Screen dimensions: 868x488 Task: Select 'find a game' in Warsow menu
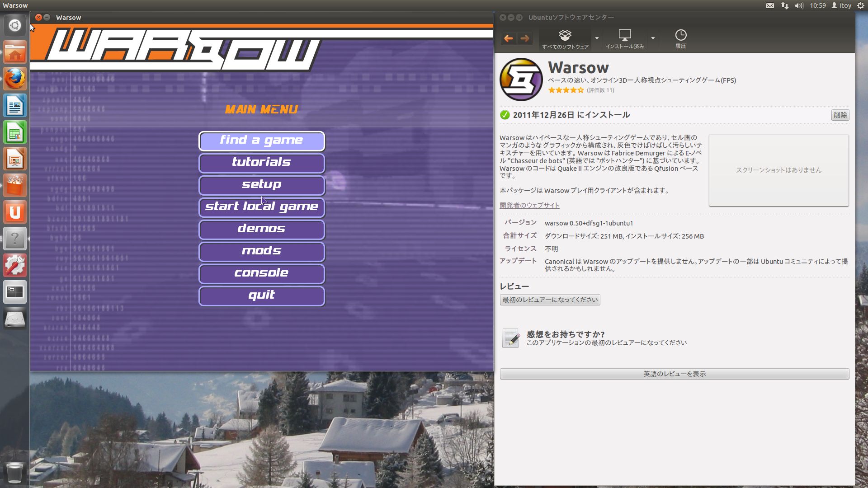pyautogui.click(x=261, y=141)
